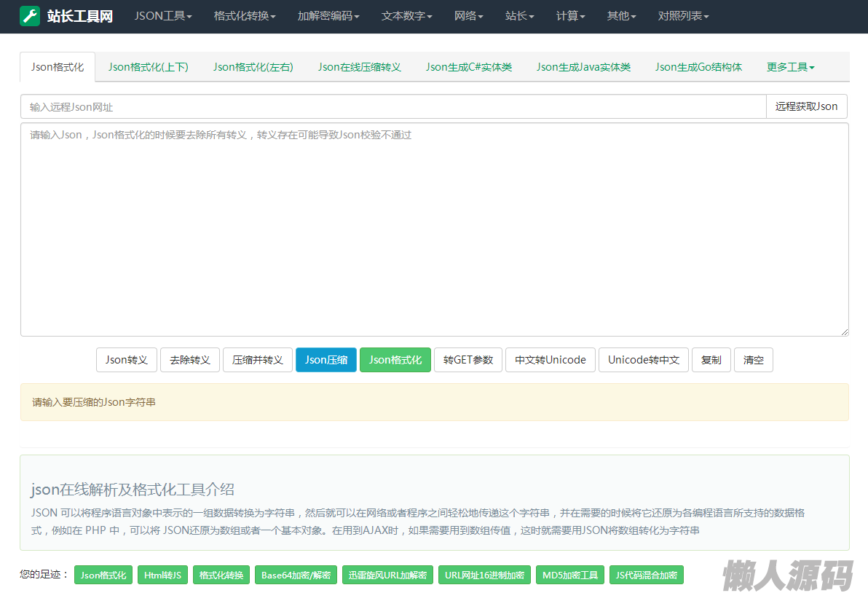
Task: Open the JSON工具 dropdown menu
Action: (163, 16)
